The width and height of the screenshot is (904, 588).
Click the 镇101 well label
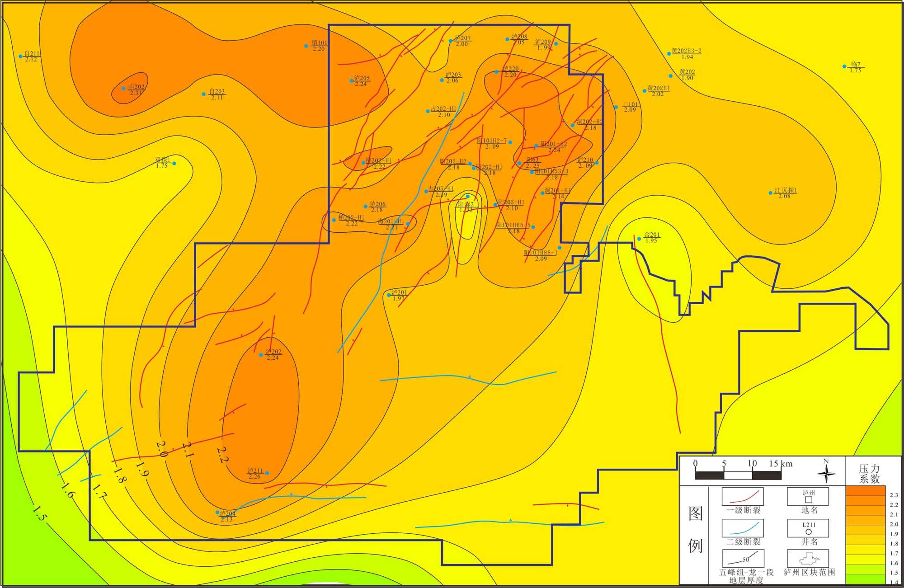319,43
